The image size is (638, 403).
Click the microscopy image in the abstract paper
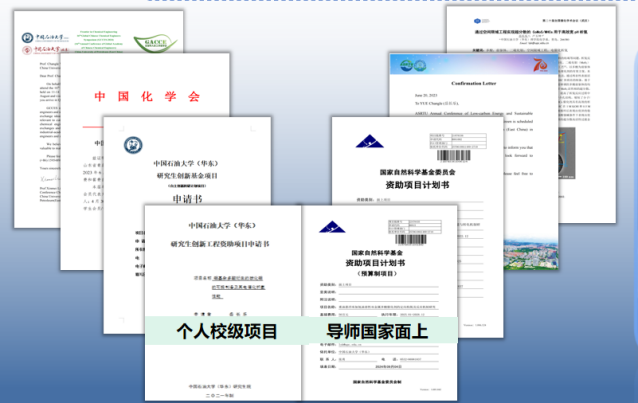[567, 153]
